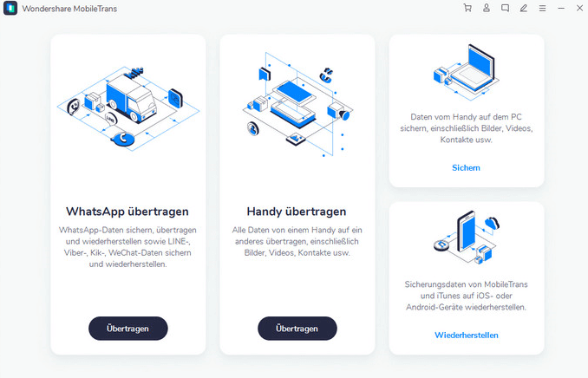Open the hamburger menu

(x=542, y=9)
